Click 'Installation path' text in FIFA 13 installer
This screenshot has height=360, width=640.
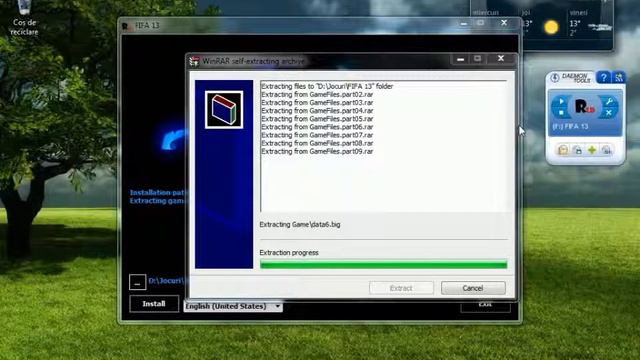pyautogui.click(x=158, y=192)
